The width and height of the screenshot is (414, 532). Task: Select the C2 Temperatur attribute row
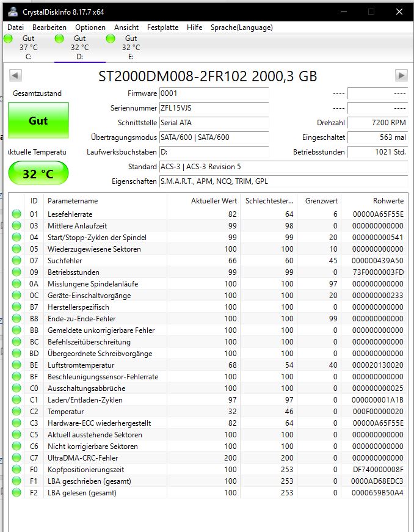pos(208,411)
